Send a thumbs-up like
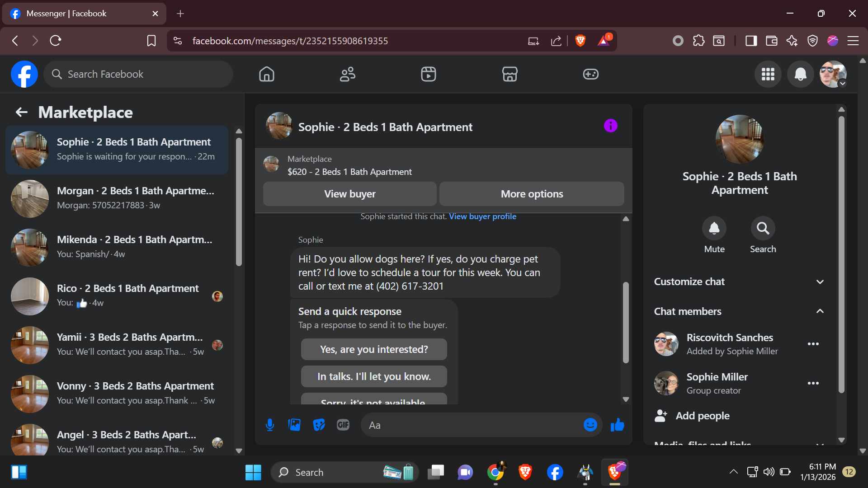Image resolution: width=868 pixels, height=488 pixels. click(617, 425)
